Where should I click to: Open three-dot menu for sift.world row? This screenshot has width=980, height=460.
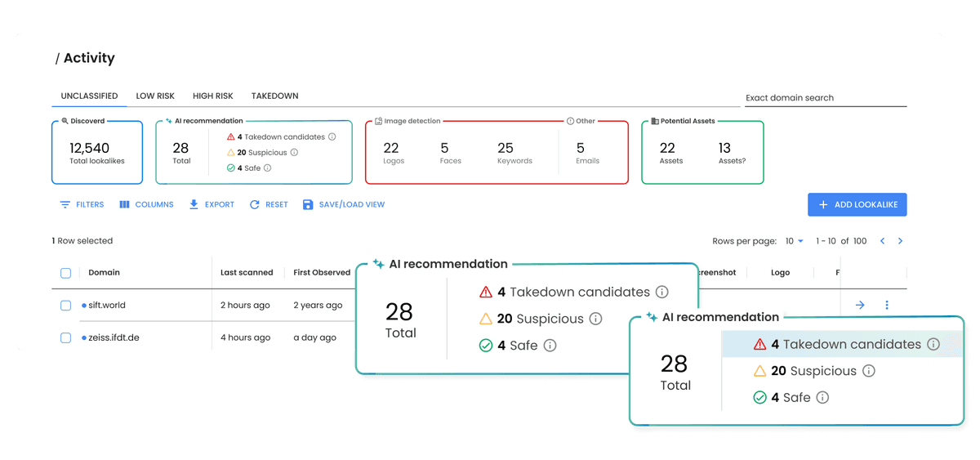tap(887, 305)
